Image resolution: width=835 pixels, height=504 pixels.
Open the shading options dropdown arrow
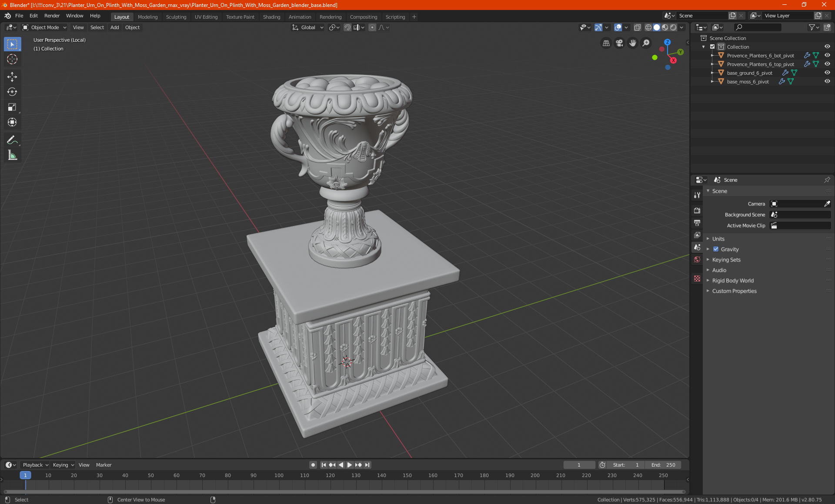682,27
